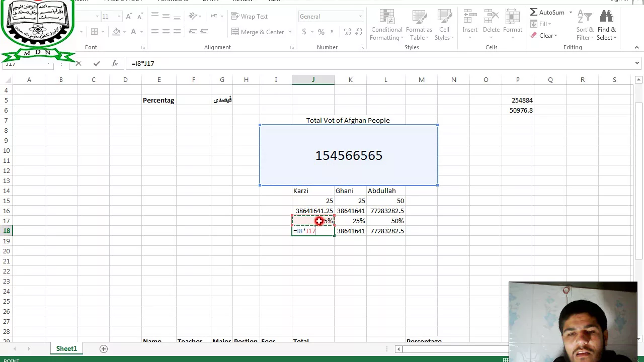Click the Increase Indent icon

pyautogui.click(x=204, y=32)
